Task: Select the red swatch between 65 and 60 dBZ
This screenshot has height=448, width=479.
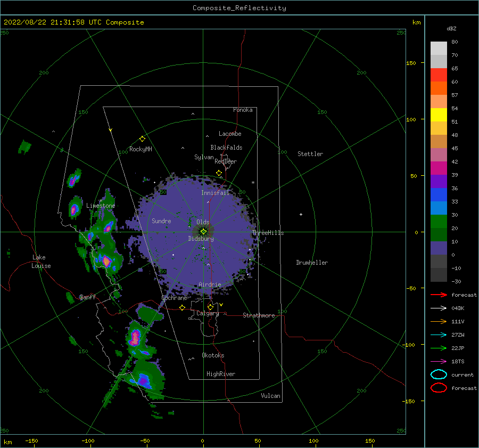Action: 439,75
